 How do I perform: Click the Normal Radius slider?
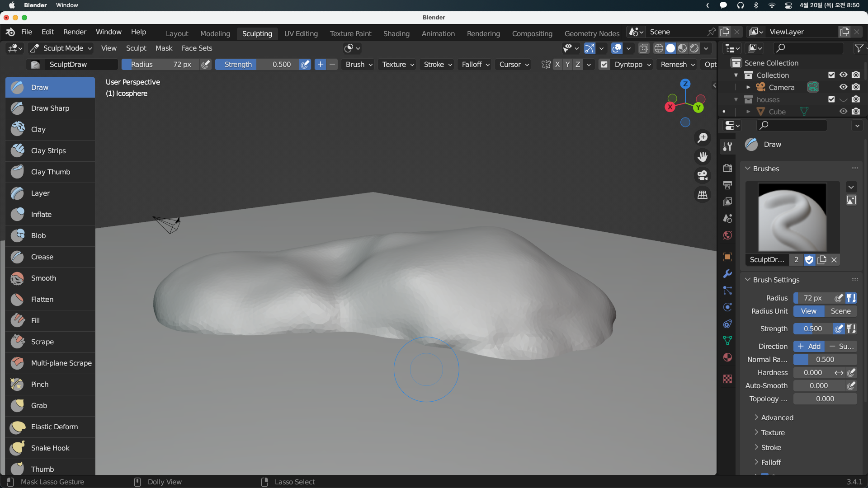coord(825,360)
